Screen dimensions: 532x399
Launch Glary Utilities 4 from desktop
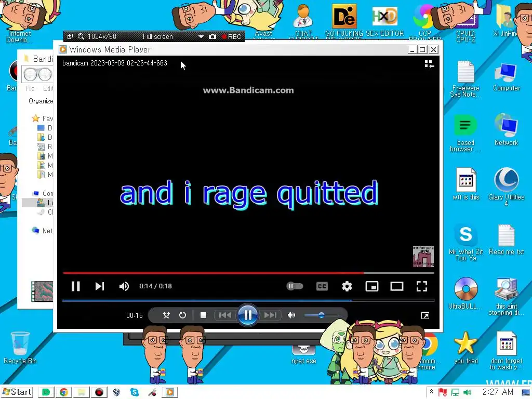[x=506, y=187]
